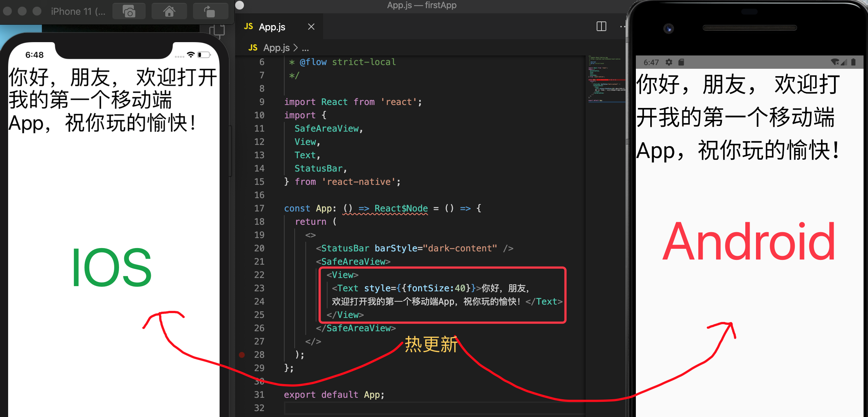Place cursor on 'export default App;' line
Screen dimensions: 868x417
click(334, 395)
